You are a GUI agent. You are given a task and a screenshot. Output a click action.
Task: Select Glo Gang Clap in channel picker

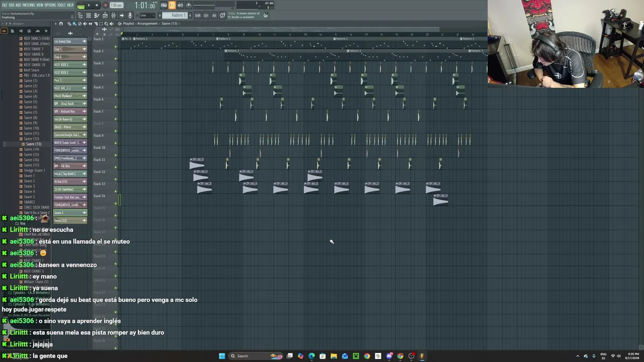[x=70, y=41]
